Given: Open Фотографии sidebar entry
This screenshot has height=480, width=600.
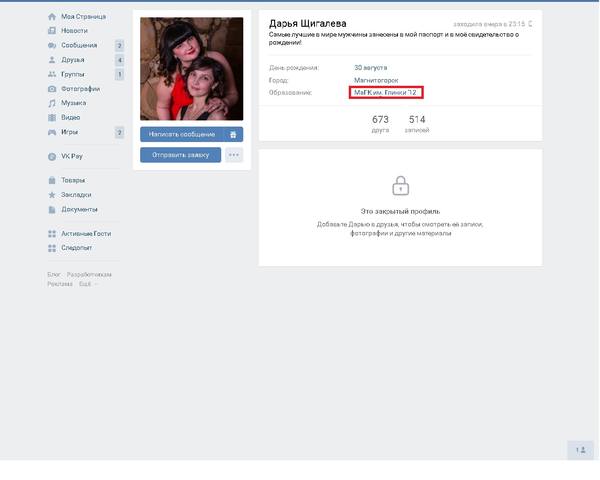Looking at the screenshot, I should coord(80,89).
